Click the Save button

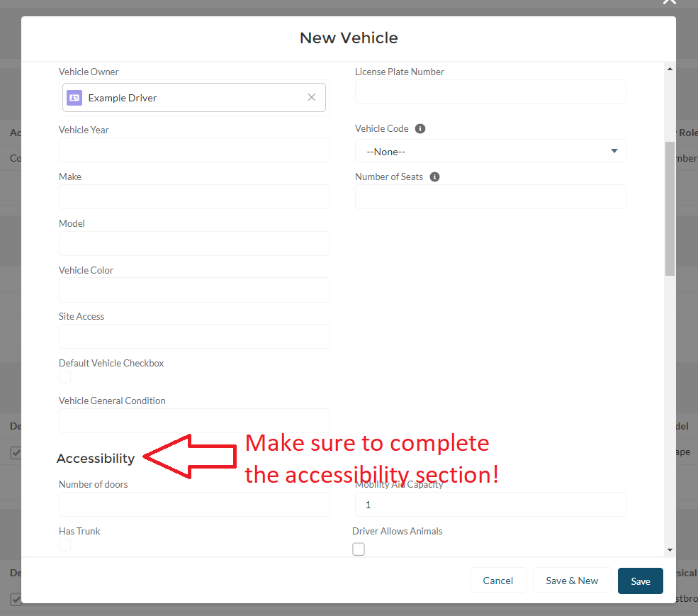[x=640, y=581]
